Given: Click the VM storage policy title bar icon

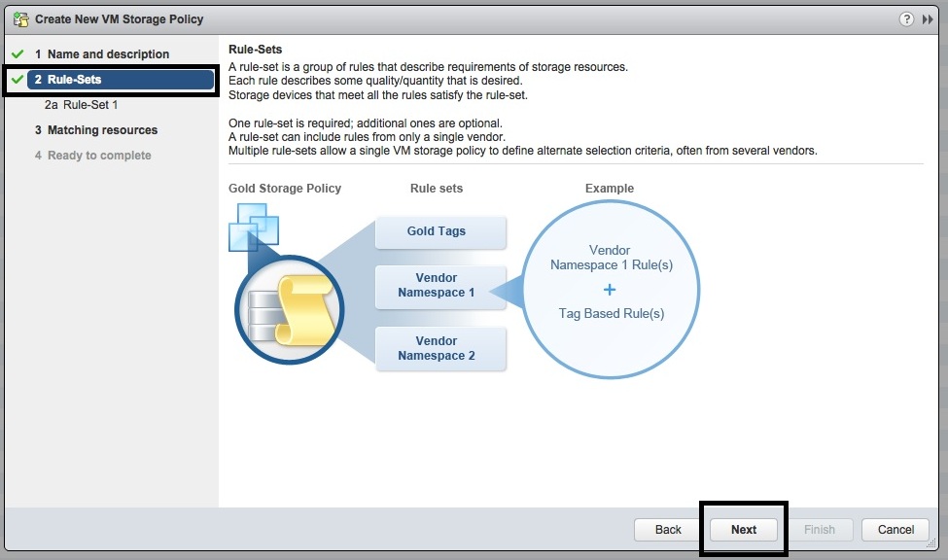Looking at the screenshot, I should pyautogui.click(x=20, y=19).
